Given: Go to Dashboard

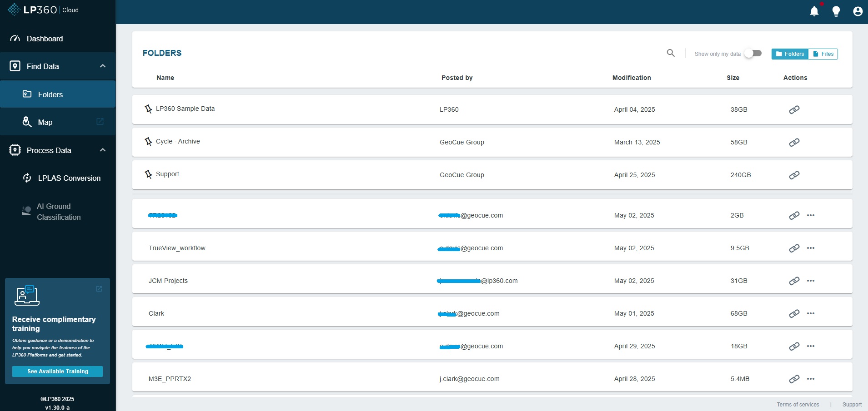Looking at the screenshot, I should (x=58, y=39).
